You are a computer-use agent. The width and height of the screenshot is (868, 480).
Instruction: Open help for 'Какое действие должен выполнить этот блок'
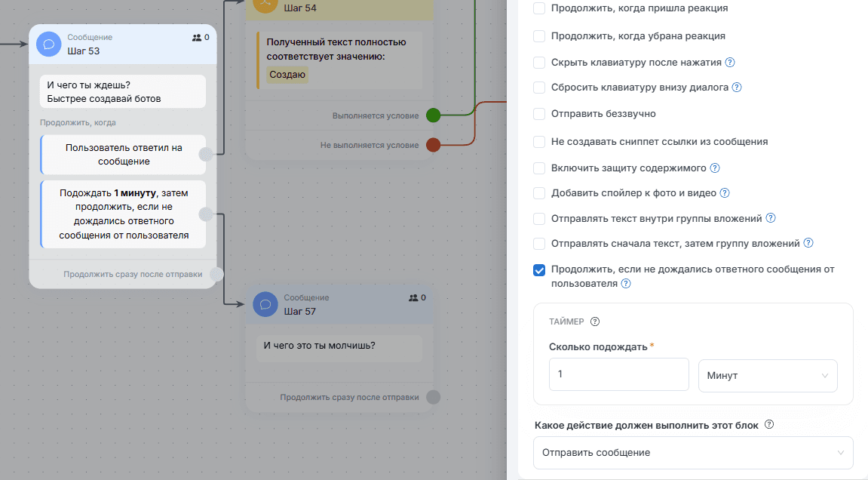(769, 425)
